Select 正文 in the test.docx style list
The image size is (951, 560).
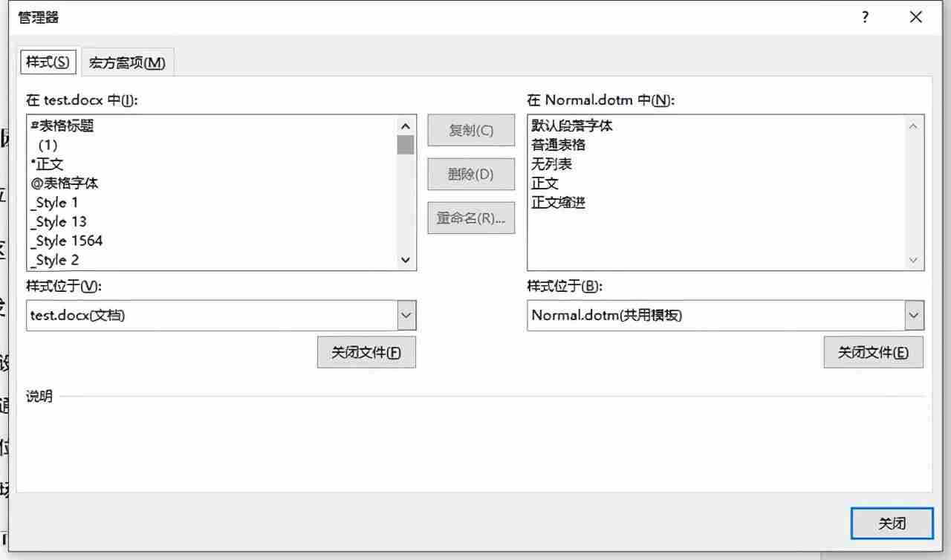(x=48, y=164)
